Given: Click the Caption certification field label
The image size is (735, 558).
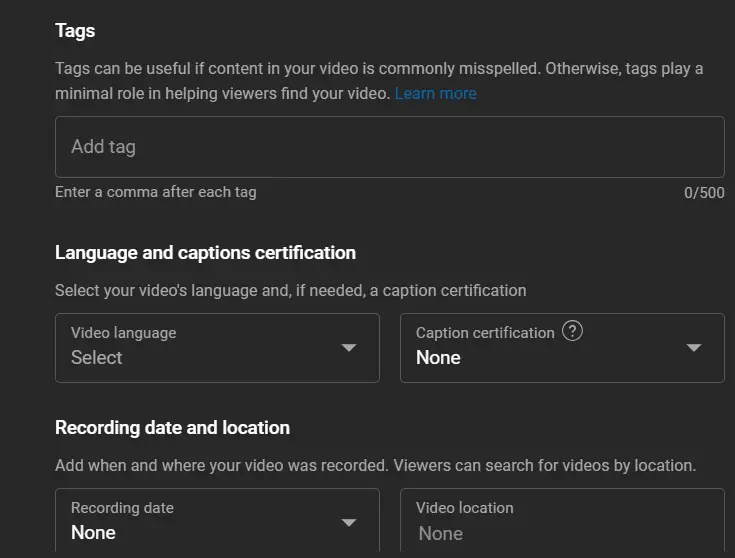Looking at the screenshot, I should 485,333.
